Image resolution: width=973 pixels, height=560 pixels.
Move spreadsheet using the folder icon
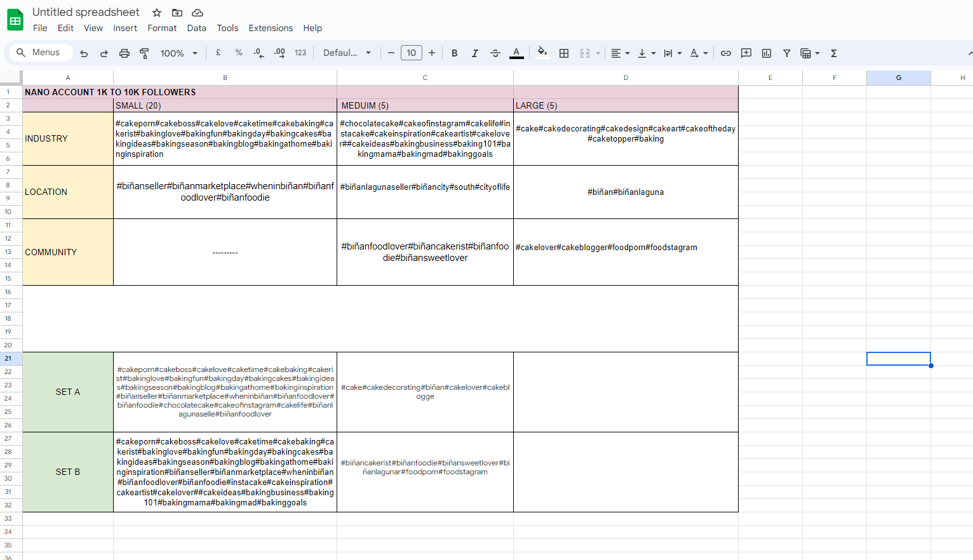tap(177, 13)
